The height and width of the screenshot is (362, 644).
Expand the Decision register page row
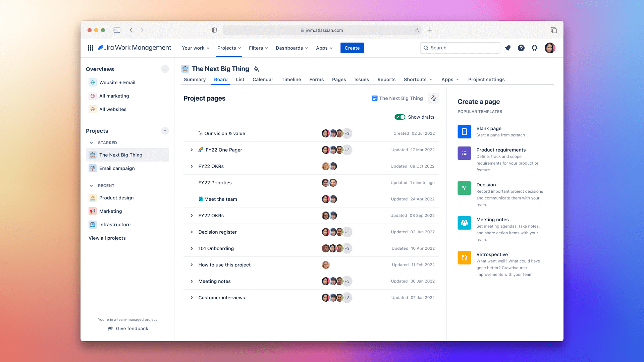click(192, 232)
